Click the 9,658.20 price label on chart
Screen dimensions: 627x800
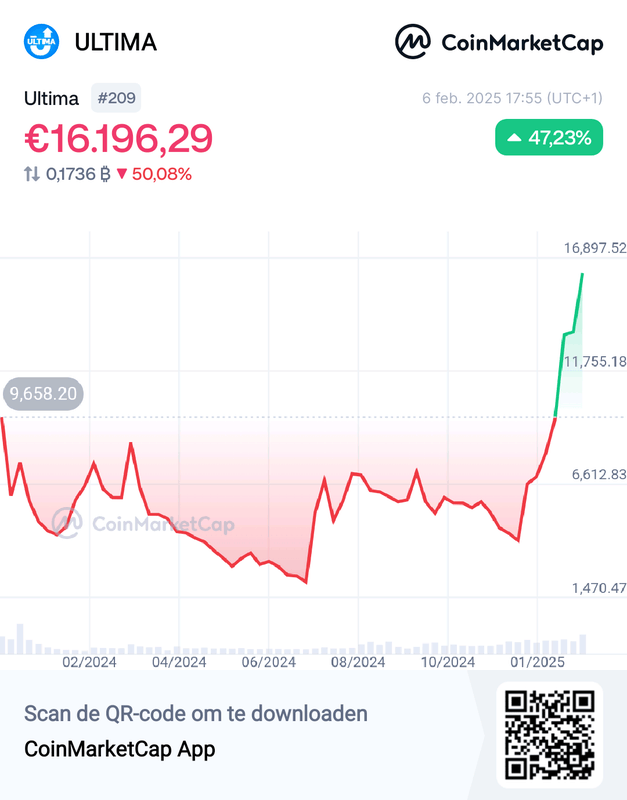click(x=43, y=394)
